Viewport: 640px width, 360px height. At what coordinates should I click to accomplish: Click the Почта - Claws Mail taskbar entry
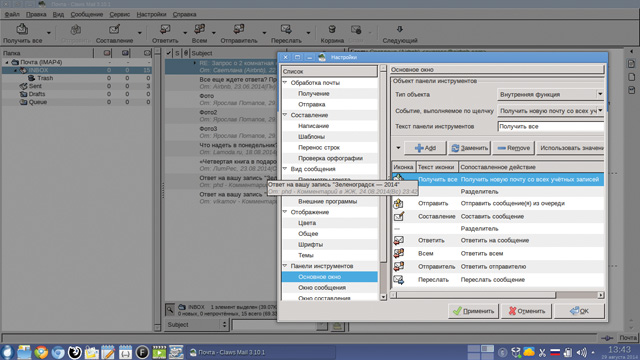pyautogui.click(x=261, y=352)
